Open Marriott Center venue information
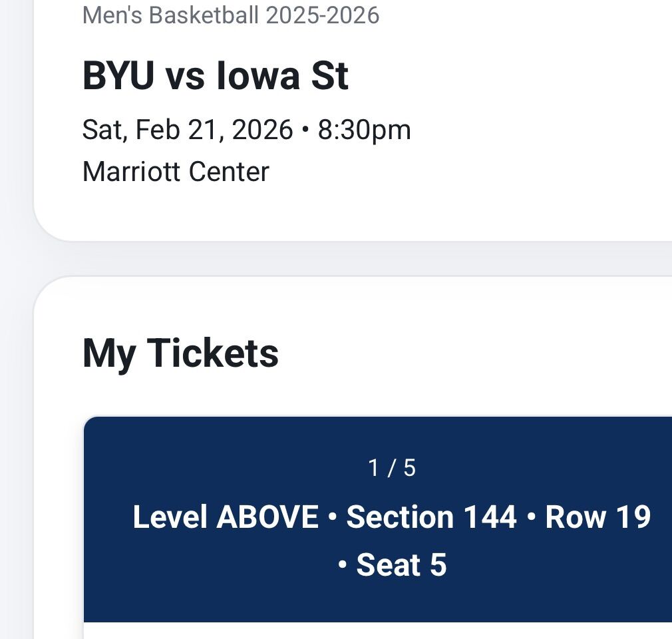Image resolution: width=672 pixels, height=639 pixels. pyautogui.click(x=175, y=171)
